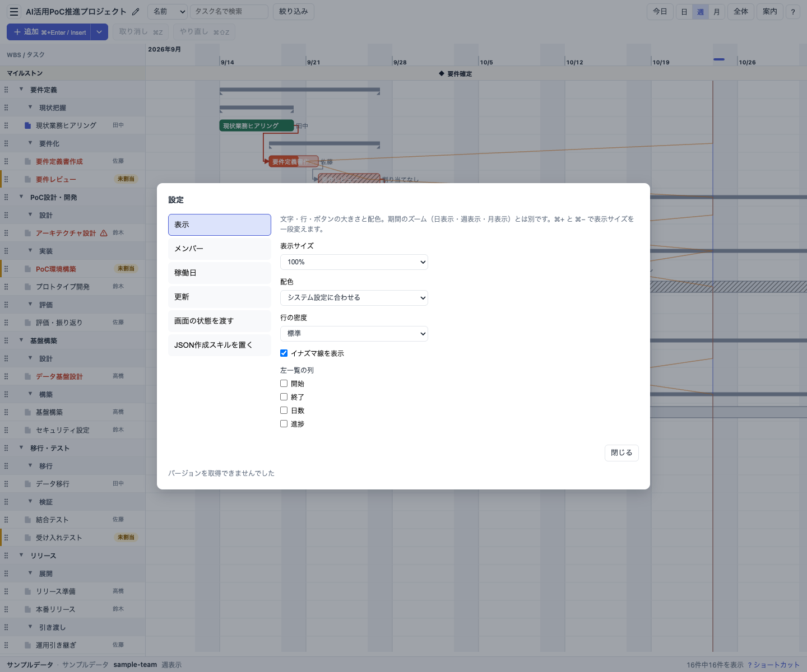Switch timeline to 日 view
The image size is (807, 672).
684,12
